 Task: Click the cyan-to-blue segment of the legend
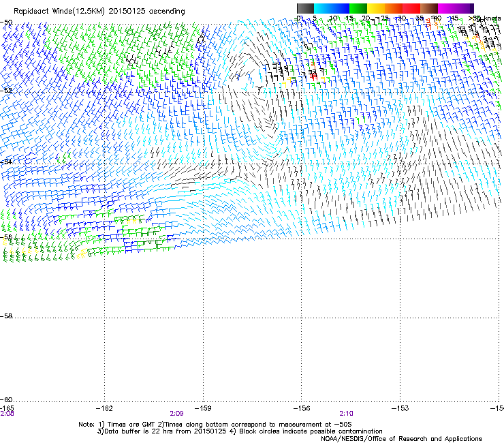[332, 8]
